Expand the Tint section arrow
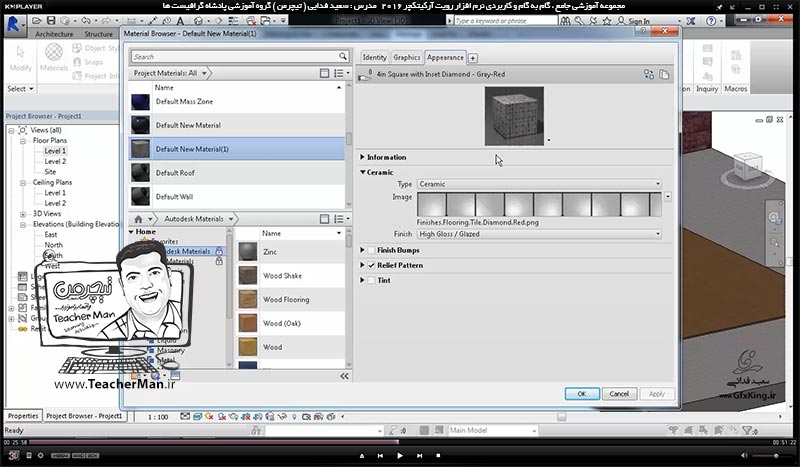Screen dimensions: 800x467 click(362, 280)
